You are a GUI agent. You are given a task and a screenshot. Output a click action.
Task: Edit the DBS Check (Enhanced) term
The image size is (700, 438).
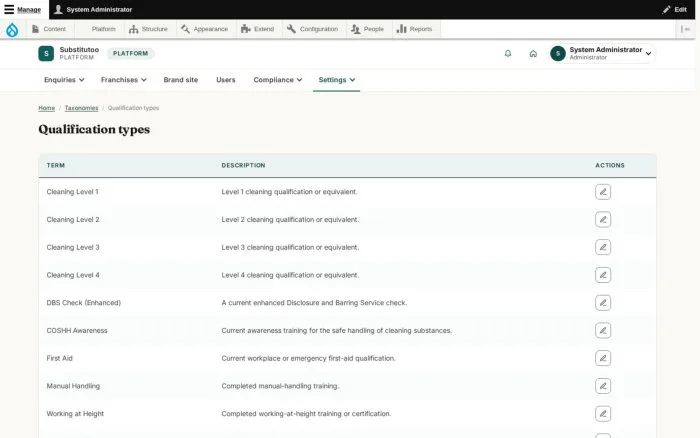click(603, 303)
